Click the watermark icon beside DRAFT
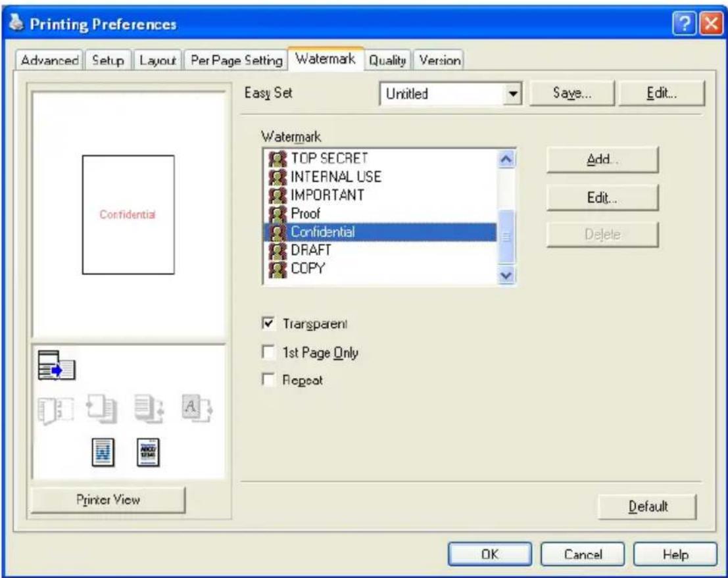 (x=278, y=251)
